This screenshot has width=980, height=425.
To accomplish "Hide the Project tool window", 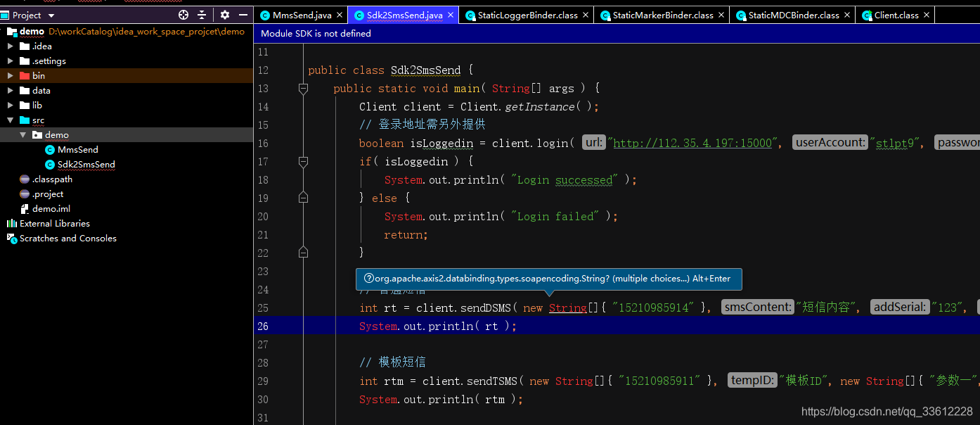I will [x=243, y=14].
